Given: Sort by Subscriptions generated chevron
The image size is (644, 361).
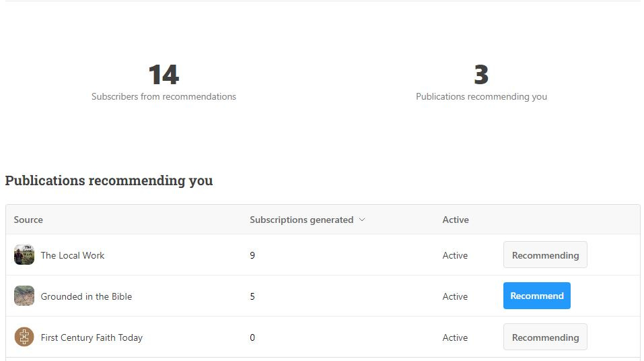Looking at the screenshot, I should coord(362,220).
